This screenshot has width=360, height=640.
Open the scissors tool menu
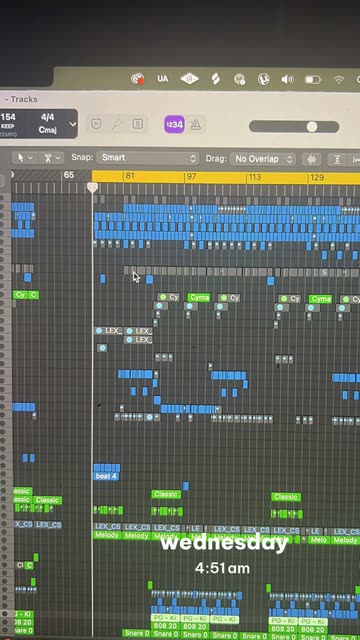(x=51, y=158)
